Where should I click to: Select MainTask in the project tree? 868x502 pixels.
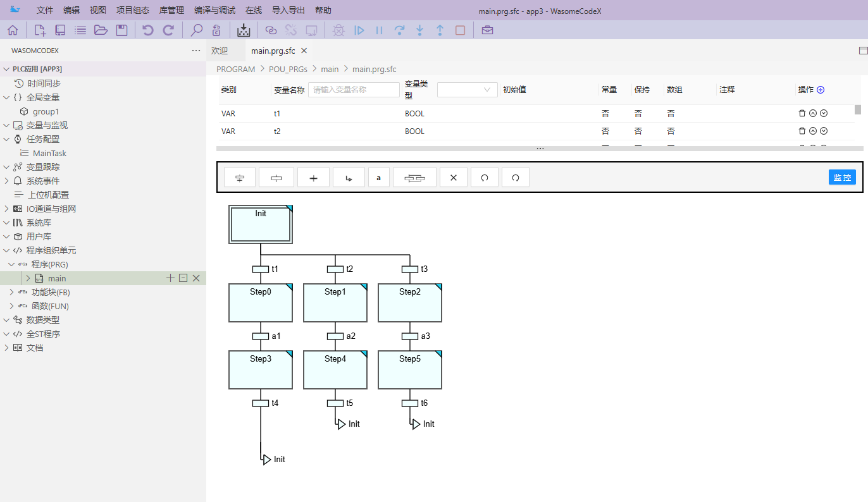pos(49,153)
